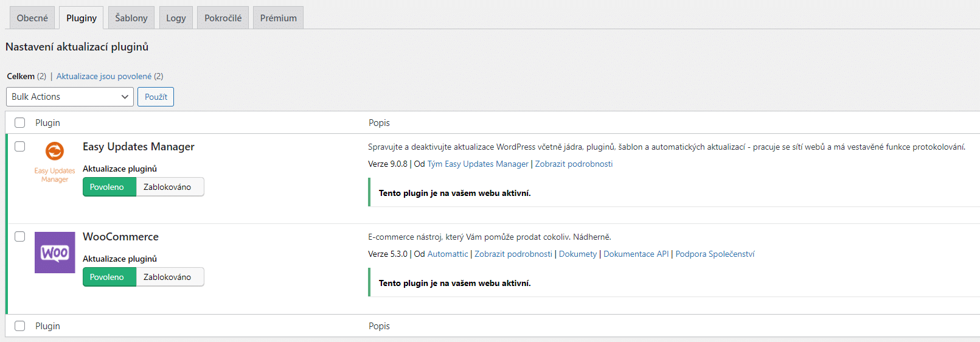Click the WooCommerce description about E-commerce nástroj
This screenshot has height=342, width=980.
pyautogui.click(x=490, y=237)
